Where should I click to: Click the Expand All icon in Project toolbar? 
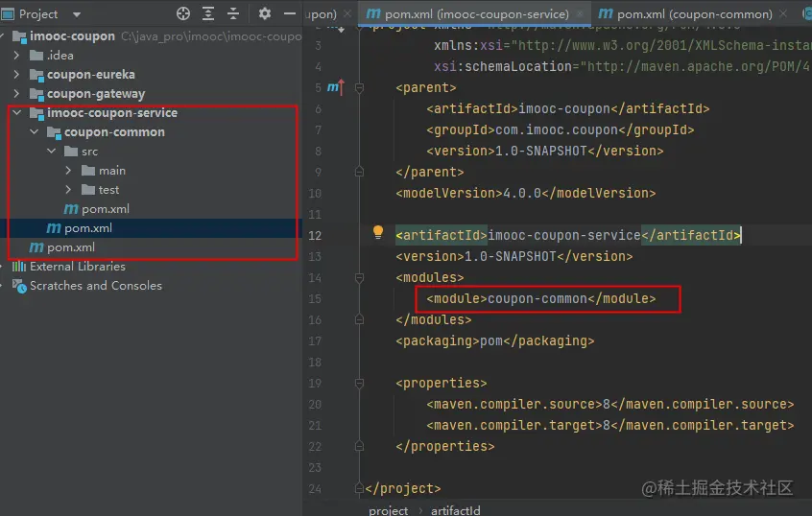208,14
